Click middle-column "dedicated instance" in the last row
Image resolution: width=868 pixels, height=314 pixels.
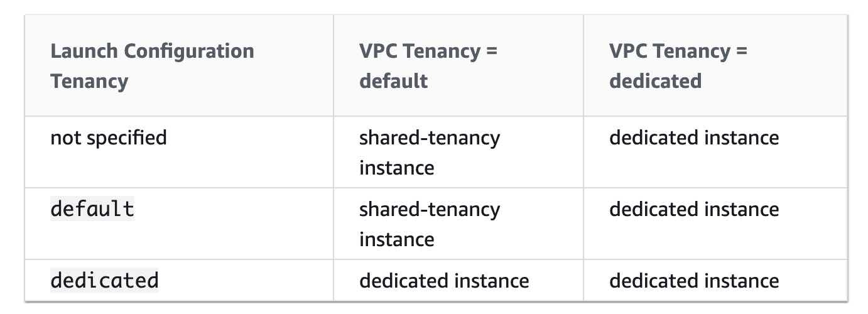tap(444, 280)
